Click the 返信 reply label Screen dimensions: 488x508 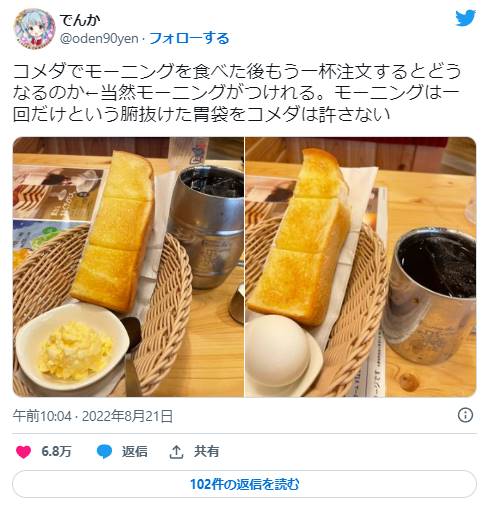pyautogui.click(x=134, y=452)
